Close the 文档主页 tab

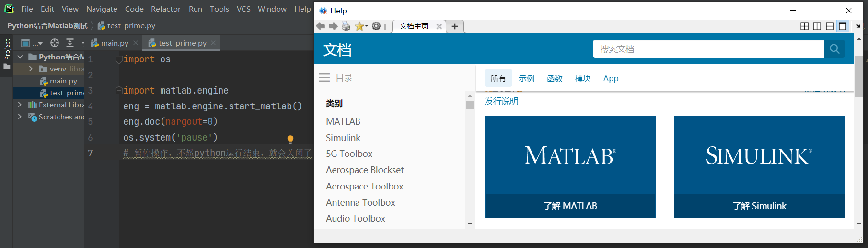click(x=439, y=26)
